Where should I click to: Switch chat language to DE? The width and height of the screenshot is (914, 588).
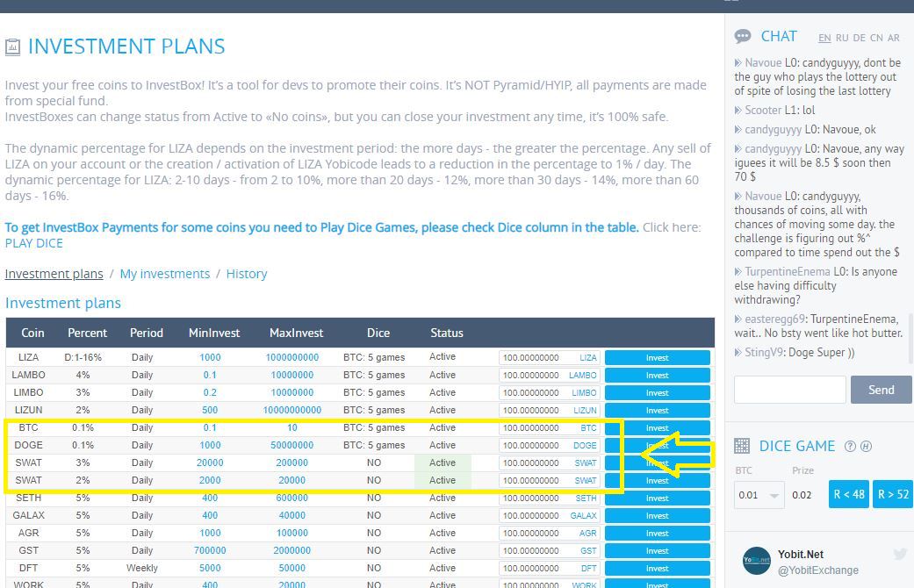click(x=860, y=38)
